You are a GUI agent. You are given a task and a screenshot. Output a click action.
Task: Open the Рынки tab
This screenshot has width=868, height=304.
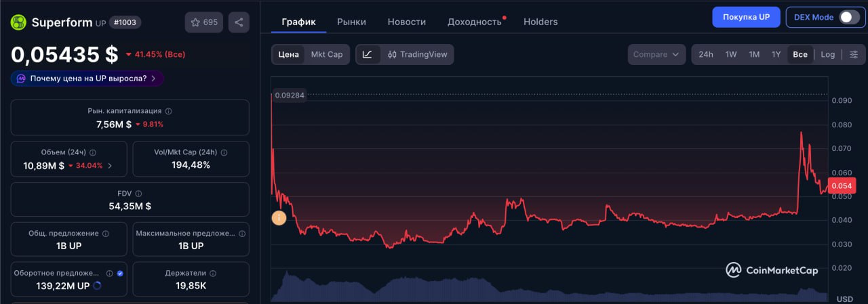351,22
